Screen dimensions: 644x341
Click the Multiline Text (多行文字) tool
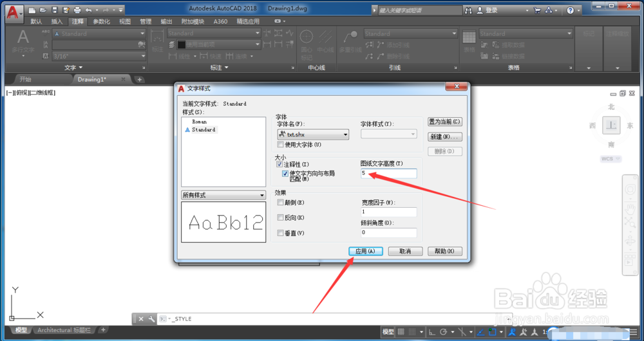[x=23, y=44]
